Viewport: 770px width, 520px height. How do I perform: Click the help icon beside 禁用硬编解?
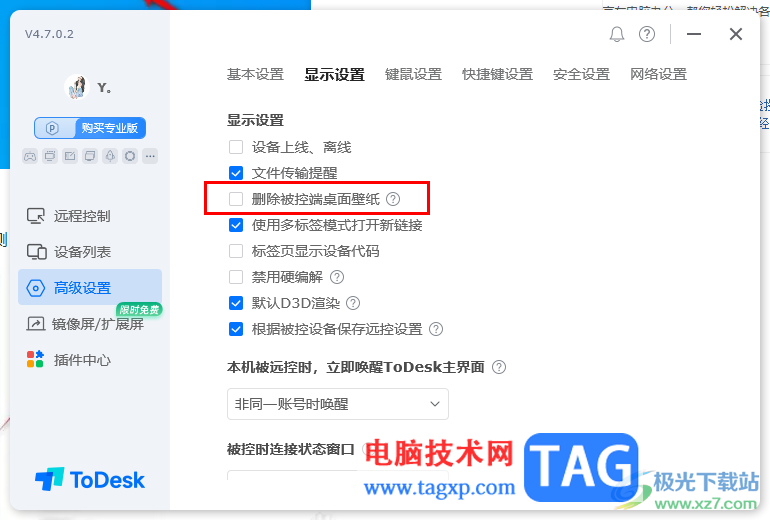coord(337,277)
